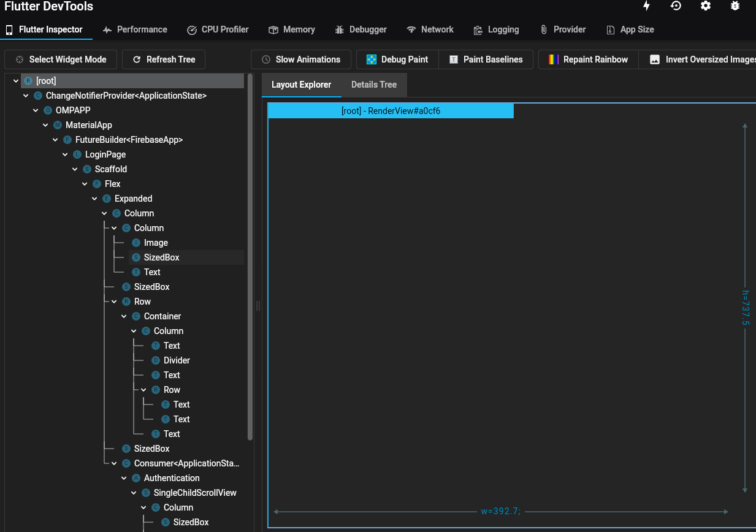Click the Container widget icon

point(136,316)
